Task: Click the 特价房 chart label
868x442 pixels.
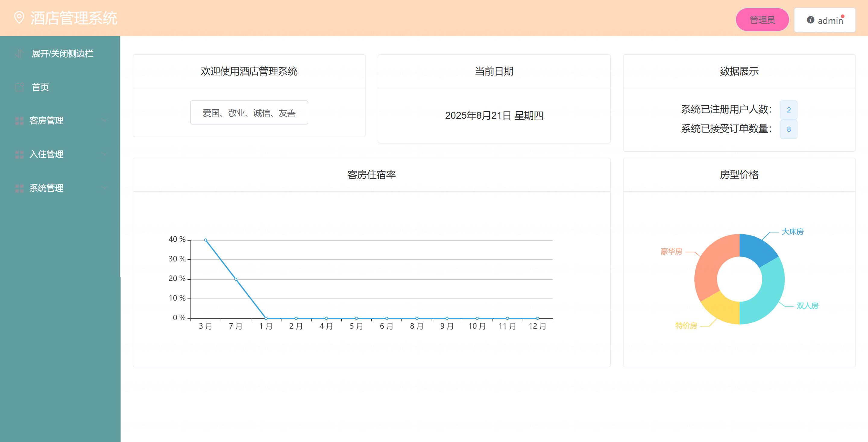Action: (686, 326)
